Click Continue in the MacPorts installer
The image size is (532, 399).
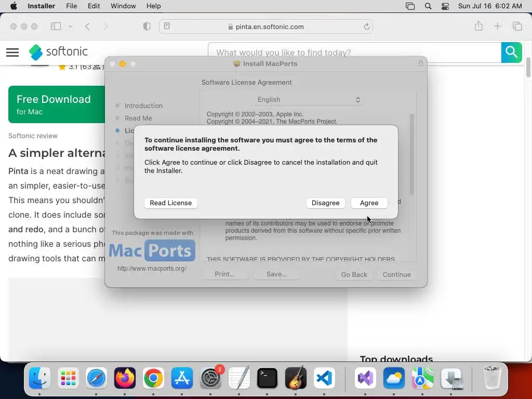396,274
